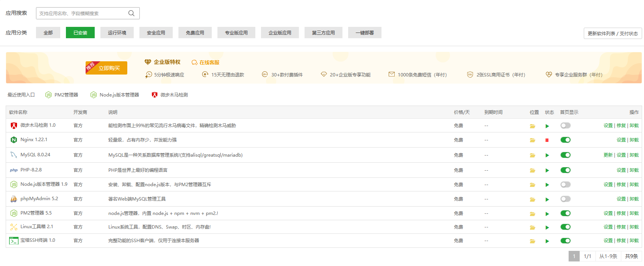Focus the 应用搜索 input field
Viewport: 644px width, 266px height.
[x=88, y=13]
